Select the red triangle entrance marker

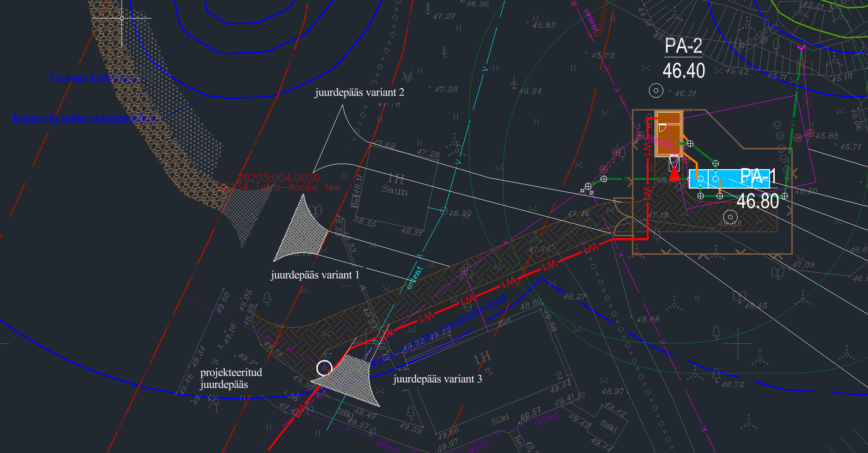pos(674,174)
